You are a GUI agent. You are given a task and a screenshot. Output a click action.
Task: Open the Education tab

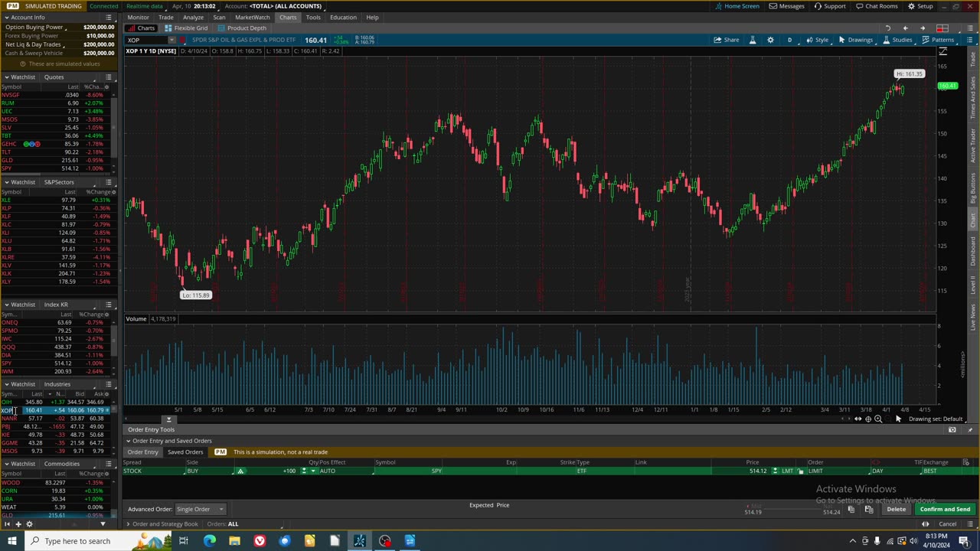coord(343,17)
